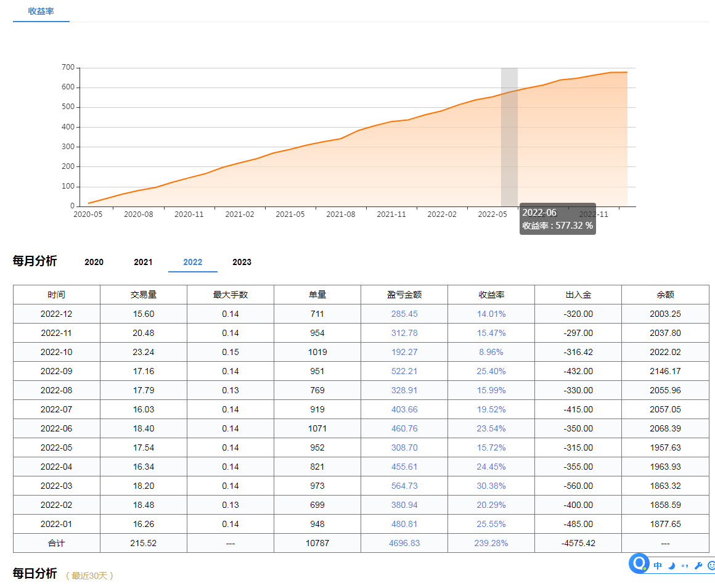
Task: Click the total return rate 239.28%
Action: point(491,543)
